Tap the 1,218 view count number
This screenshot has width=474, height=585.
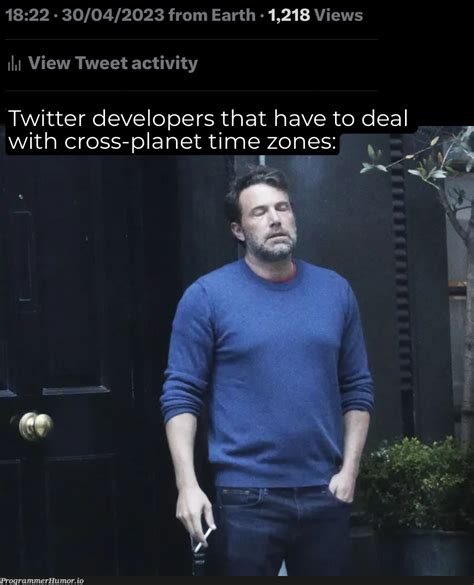(x=289, y=15)
